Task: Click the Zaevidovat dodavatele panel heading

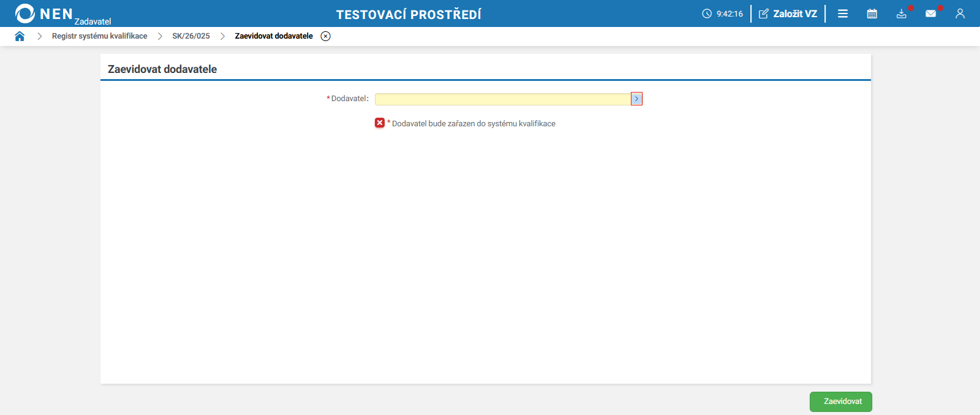Action: 162,69
